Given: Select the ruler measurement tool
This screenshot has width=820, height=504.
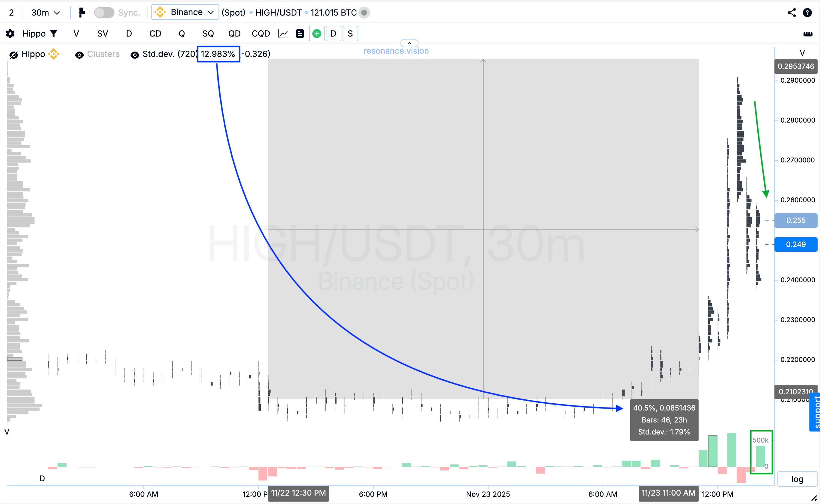Looking at the screenshot, I should (808, 34).
